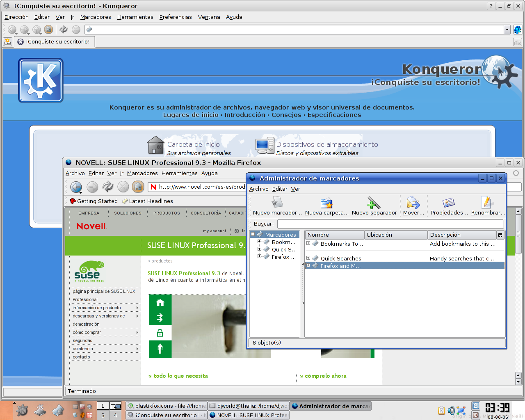Click Latest Headlines bookmark in Firefox

148,201
